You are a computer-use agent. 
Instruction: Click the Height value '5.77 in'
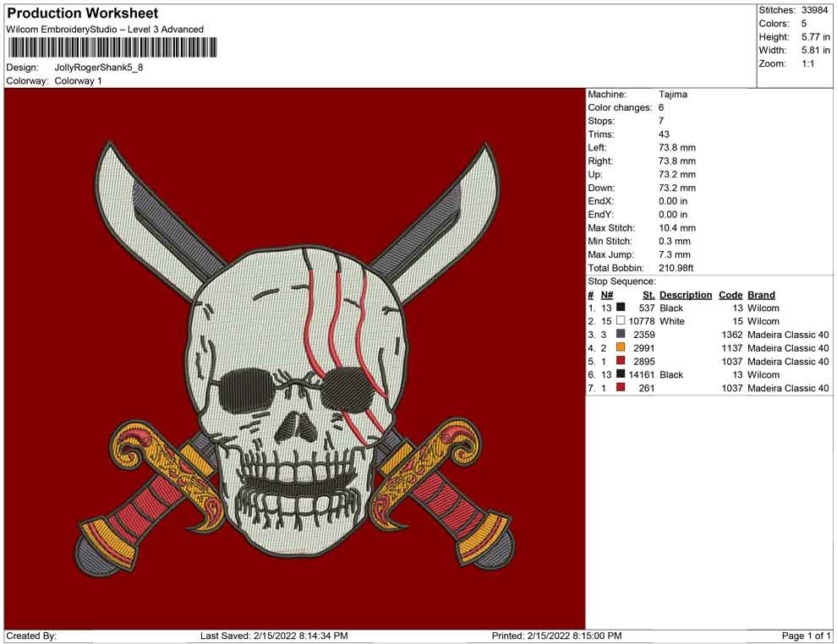(x=816, y=37)
